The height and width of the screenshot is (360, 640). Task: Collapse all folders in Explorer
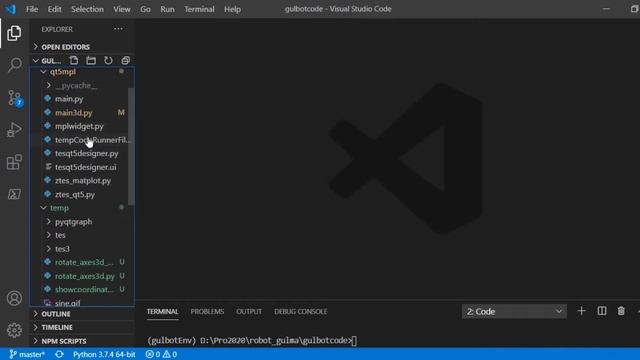click(125, 60)
